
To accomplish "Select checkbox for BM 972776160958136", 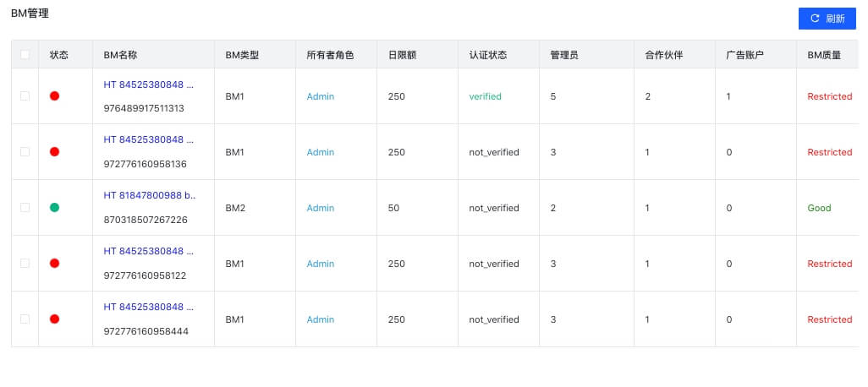I will click(x=25, y=152).
